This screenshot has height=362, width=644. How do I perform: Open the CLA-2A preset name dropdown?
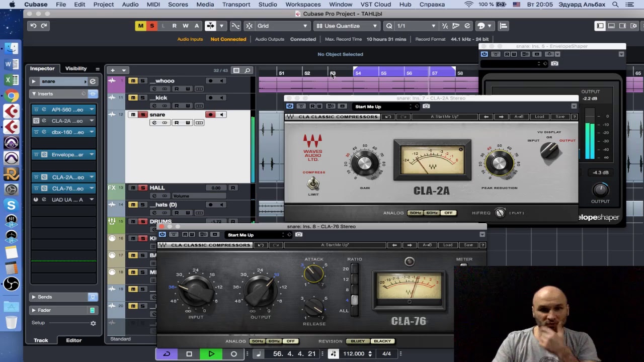pos(386,107)
